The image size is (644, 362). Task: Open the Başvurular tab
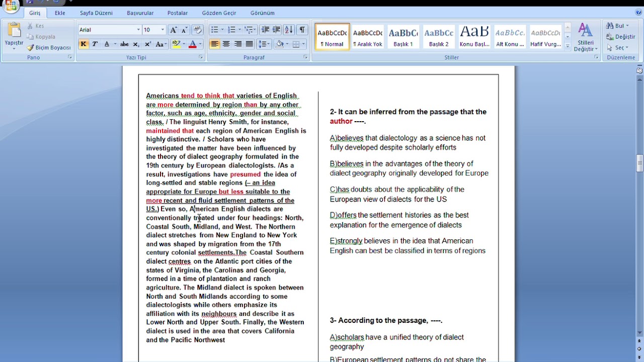tap(140, 13)
